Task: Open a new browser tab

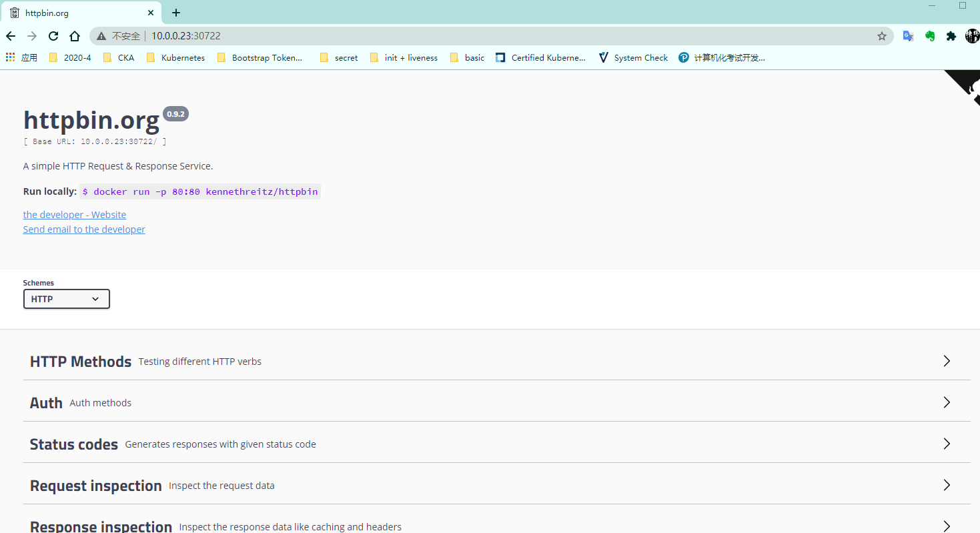Action: point(176,13)
